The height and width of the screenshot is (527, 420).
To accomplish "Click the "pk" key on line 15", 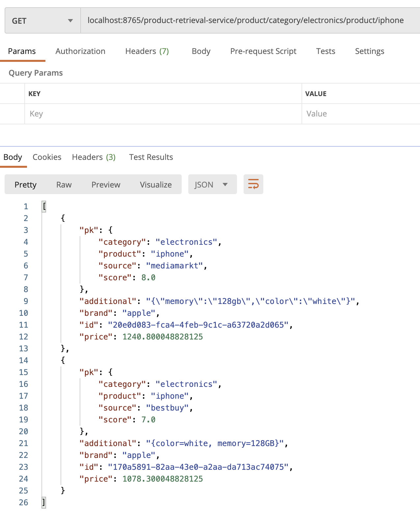I will [89, 372].
